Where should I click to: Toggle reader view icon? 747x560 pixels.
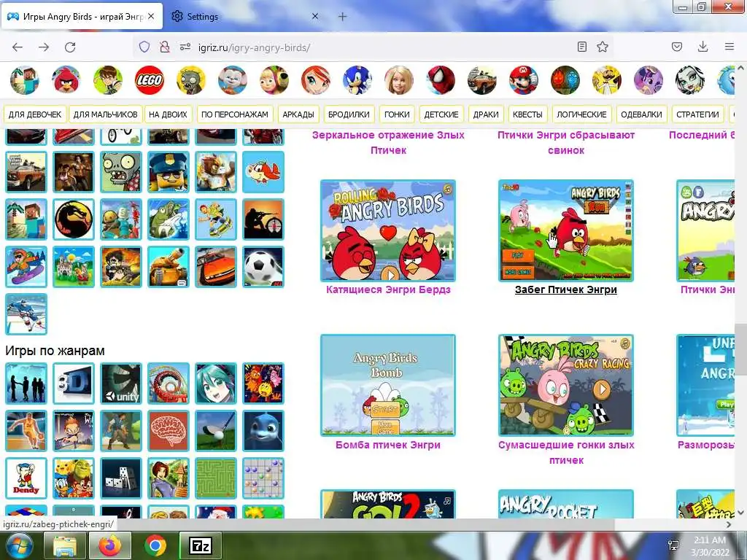tap(581, 47)
